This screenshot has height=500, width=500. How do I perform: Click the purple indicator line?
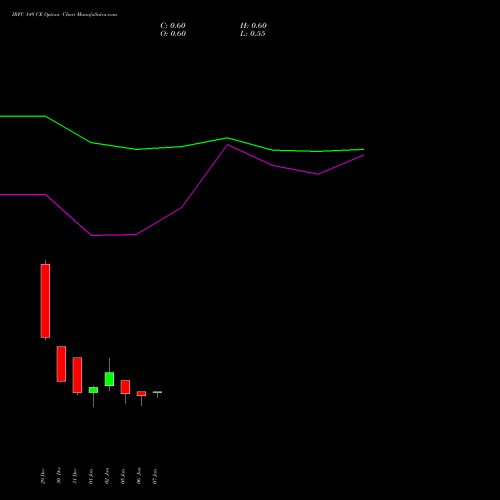point(182,207)
